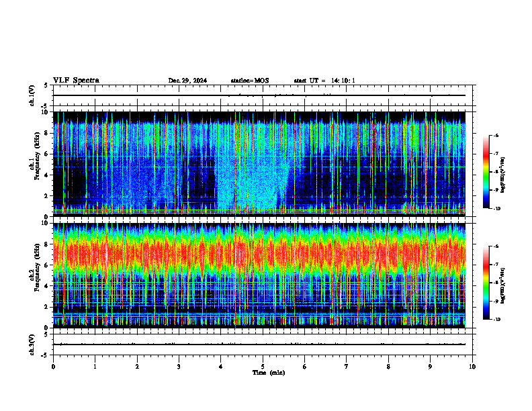Click the "5" tick on ch.1(V) axis
This screenshot has width=532, height=411.
pyautogui.click(x=46, y=85)
